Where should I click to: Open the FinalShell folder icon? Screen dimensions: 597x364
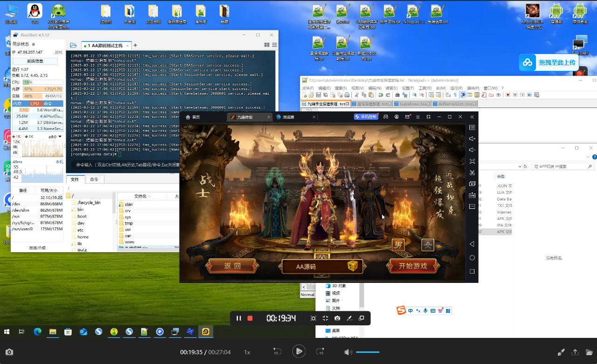pyautogui.click(x=73, y=45)
